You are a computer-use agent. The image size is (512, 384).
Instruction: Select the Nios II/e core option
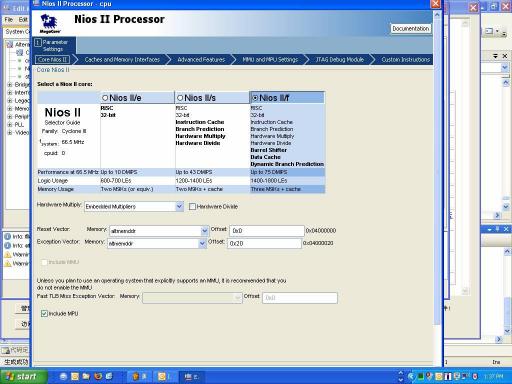pyautogui.click(x=105, y=98)
